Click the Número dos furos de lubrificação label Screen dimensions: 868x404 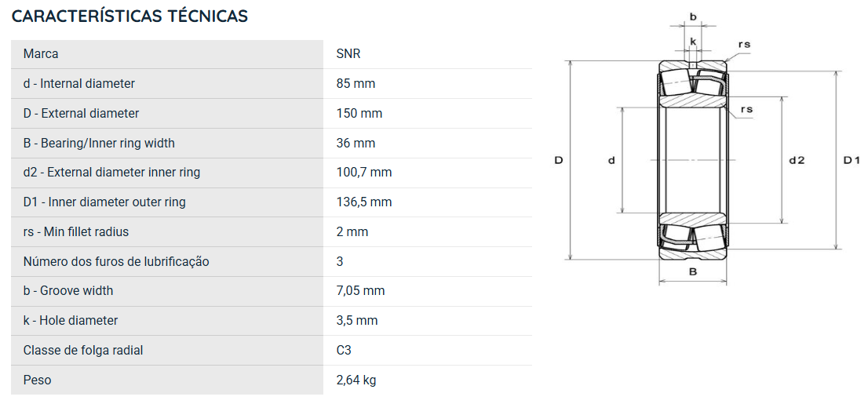[116, 261]
